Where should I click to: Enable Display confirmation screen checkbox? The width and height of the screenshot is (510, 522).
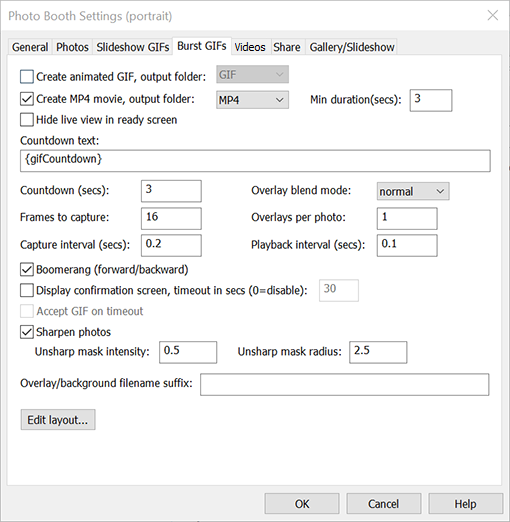(27, 290)
